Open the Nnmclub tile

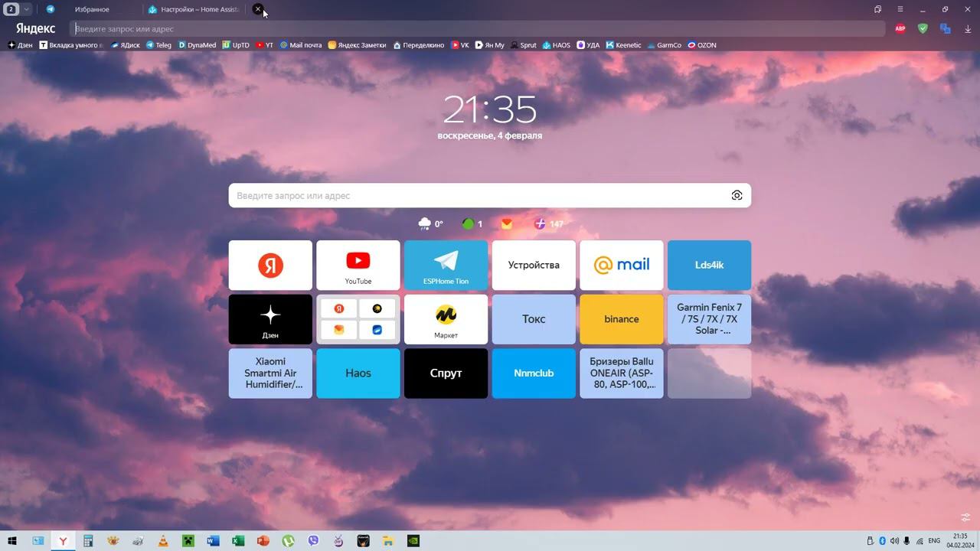coord(534,373)
